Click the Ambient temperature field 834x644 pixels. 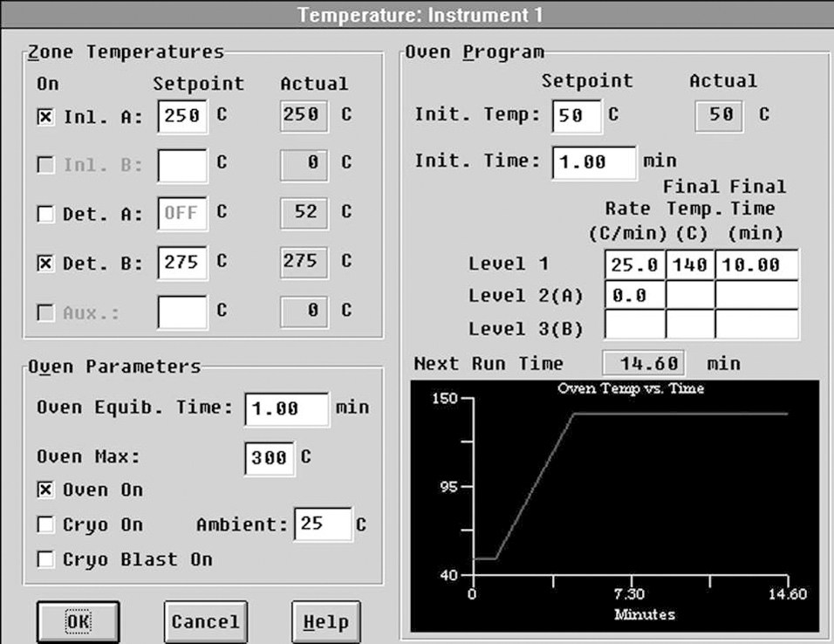tap(323, 524)
